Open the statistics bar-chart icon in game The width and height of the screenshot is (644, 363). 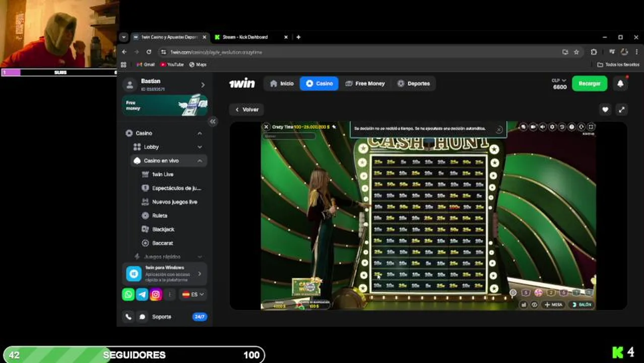[x=524, y=305]
